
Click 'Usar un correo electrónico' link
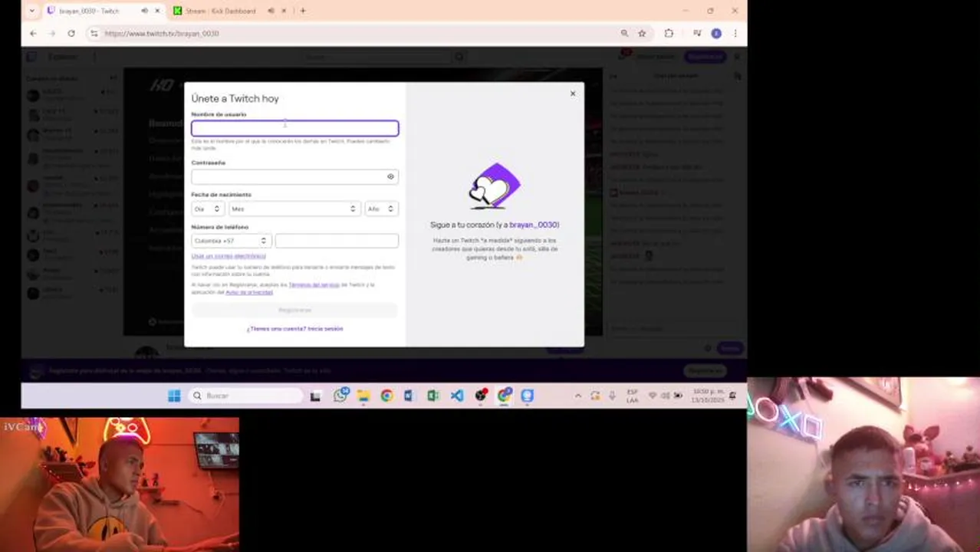229,256
